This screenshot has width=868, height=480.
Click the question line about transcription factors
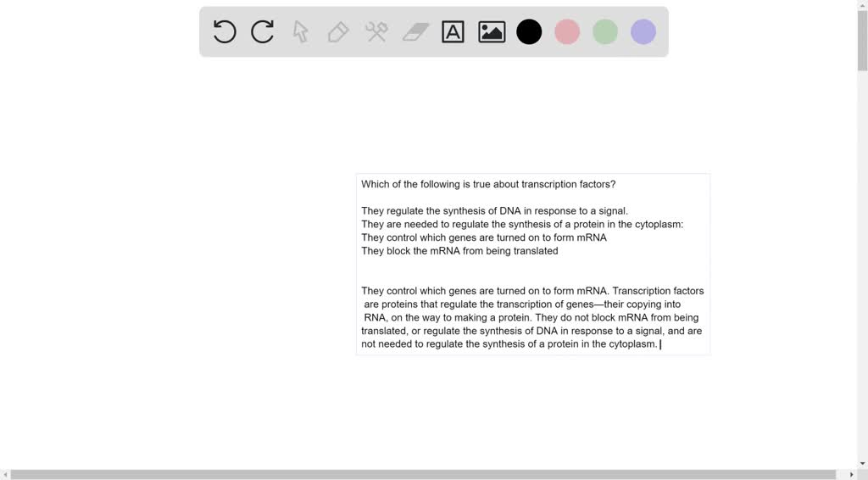pyautogui.click(x=488, y=184)
